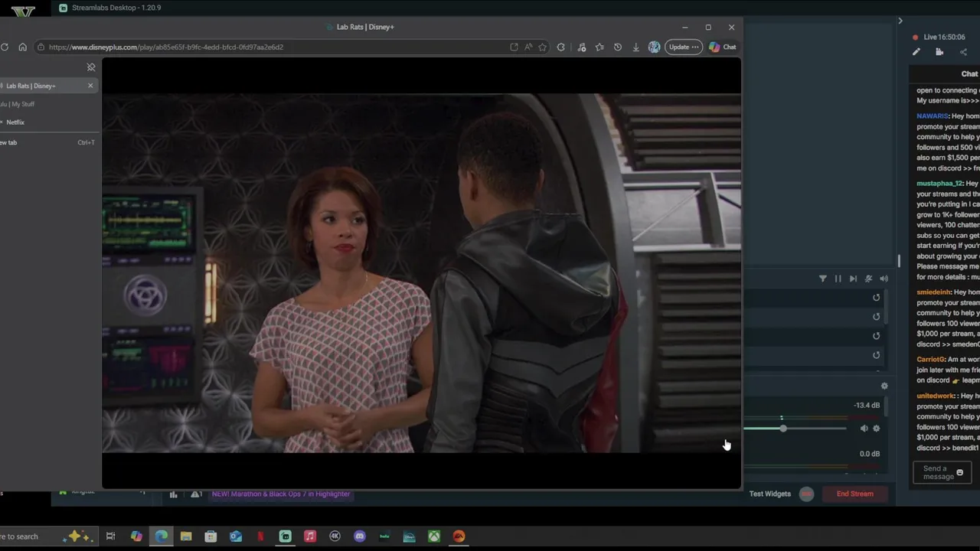Toggle the pin vertical tabs pane icon
This screenshot has height=551, width=980.
pyautogui.click(x=90, y=67)
